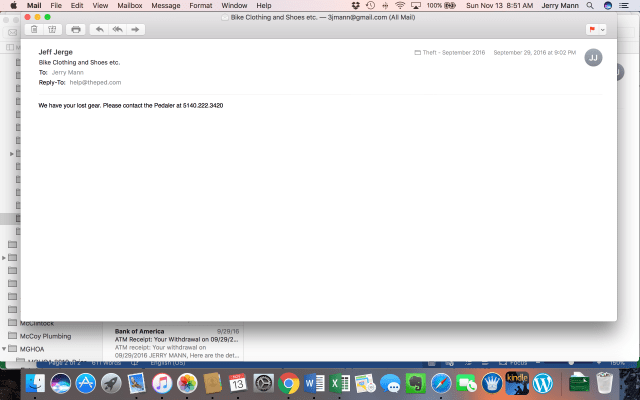
Task: Open the Message menu in menu bar
Action: coord(165,6)
